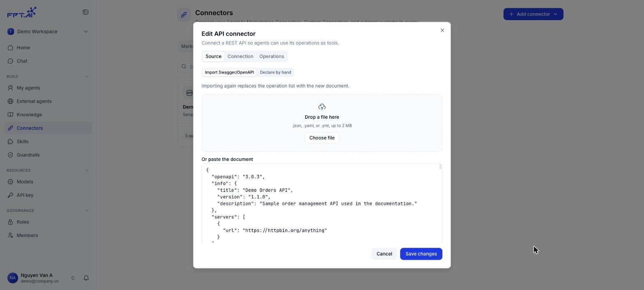Viewport: 644px width, 290px height.
Task: Click Save changes button
Action: coord(421,254)
